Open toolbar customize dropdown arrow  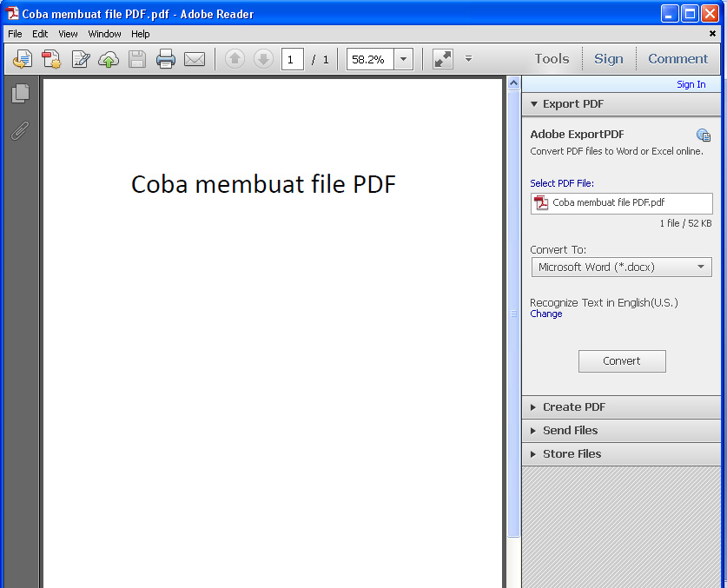tap(468, 59)
